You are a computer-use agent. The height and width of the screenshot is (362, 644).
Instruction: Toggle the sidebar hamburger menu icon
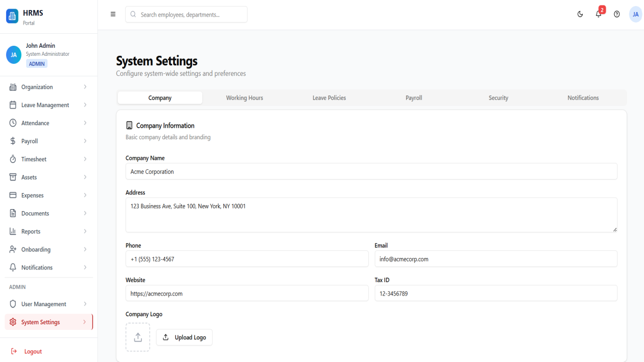pyautogui.click(x=113, y=14)
